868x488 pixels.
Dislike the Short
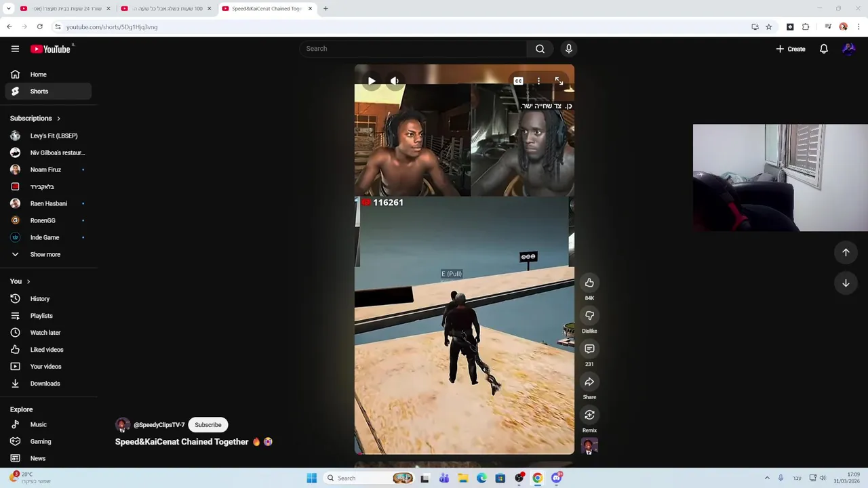click(589, 316)
